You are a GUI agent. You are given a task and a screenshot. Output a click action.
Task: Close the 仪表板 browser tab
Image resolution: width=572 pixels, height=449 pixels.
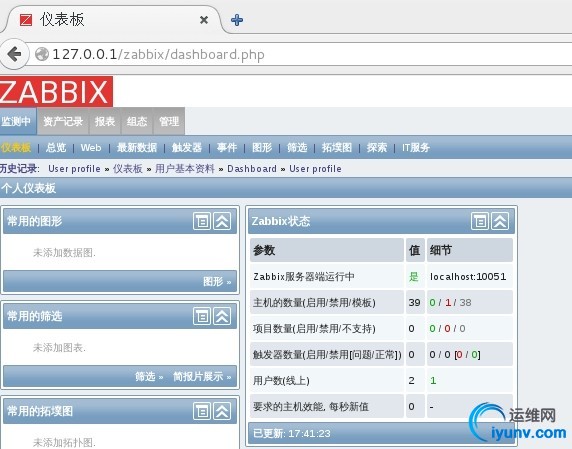coord(204,20)
